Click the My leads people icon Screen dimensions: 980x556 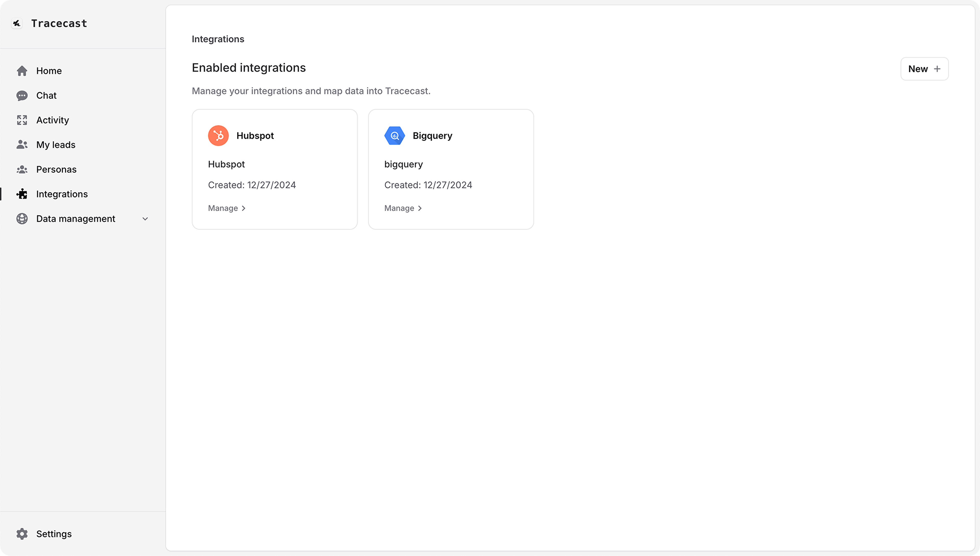(x=22, y=145)
